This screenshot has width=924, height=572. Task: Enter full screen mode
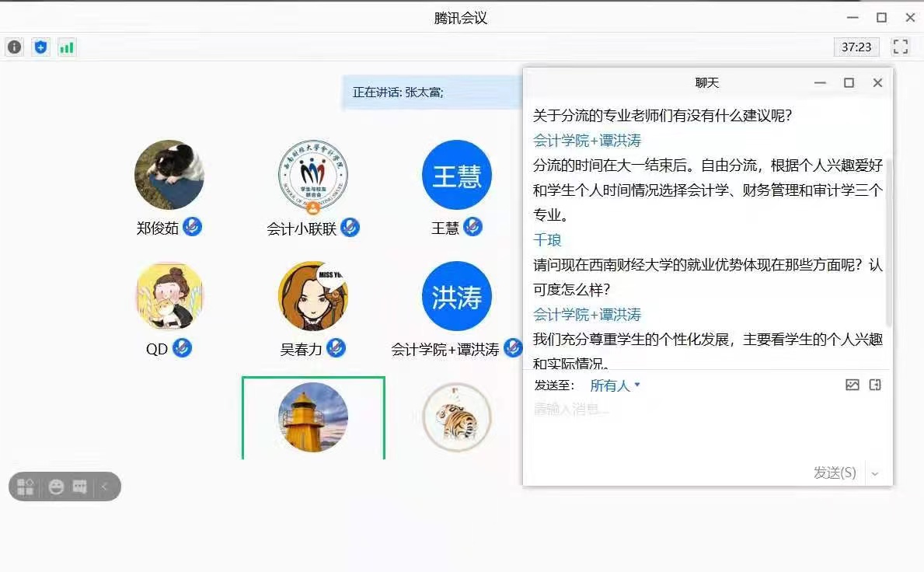[900, 47]
